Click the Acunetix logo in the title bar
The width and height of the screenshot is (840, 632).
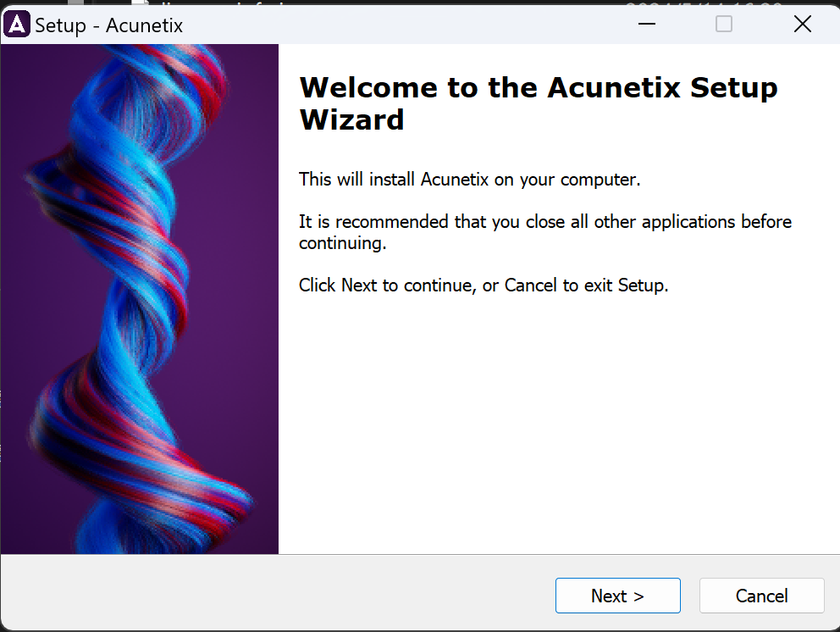[19, 24]
